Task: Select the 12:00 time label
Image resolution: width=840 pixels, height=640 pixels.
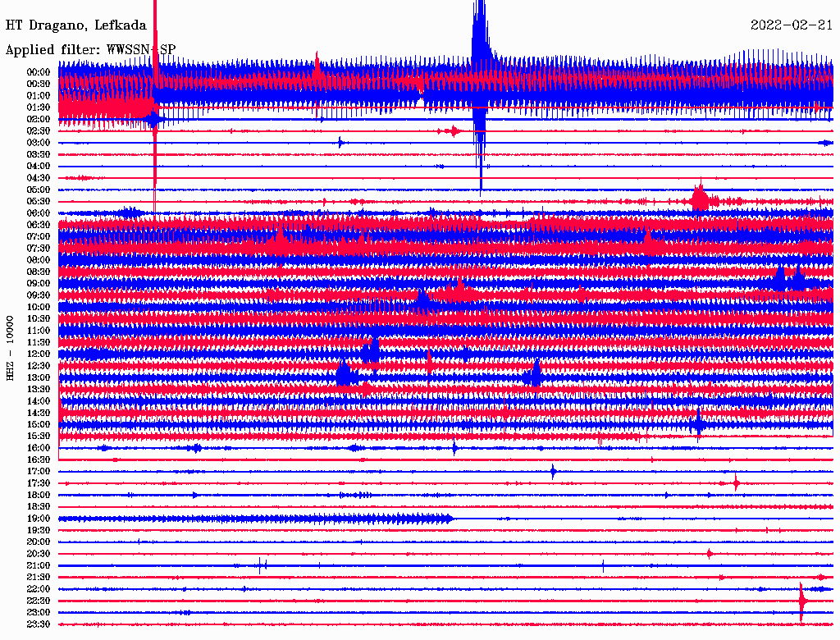Action: tap(39, 354)
